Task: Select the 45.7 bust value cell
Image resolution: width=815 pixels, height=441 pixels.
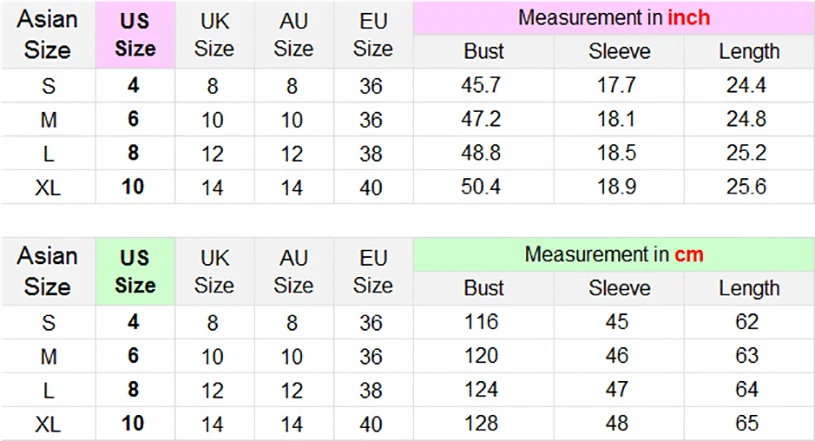Action: tap(481, 86)
